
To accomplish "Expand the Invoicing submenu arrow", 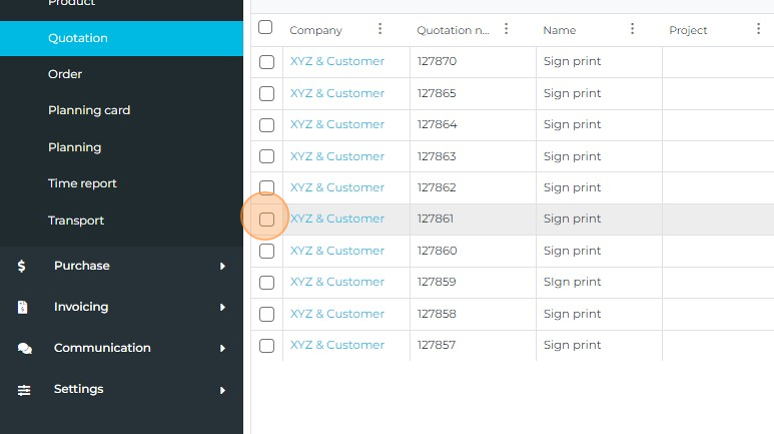I will coord(222,307).
